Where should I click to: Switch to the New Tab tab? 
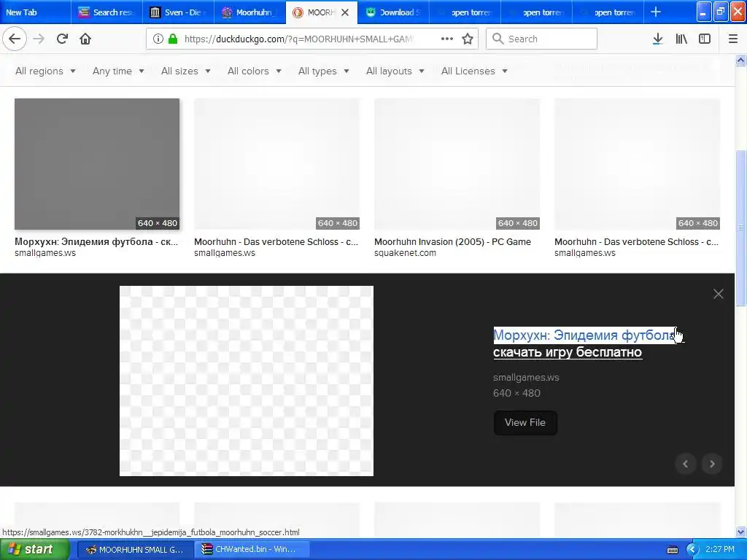35,12
